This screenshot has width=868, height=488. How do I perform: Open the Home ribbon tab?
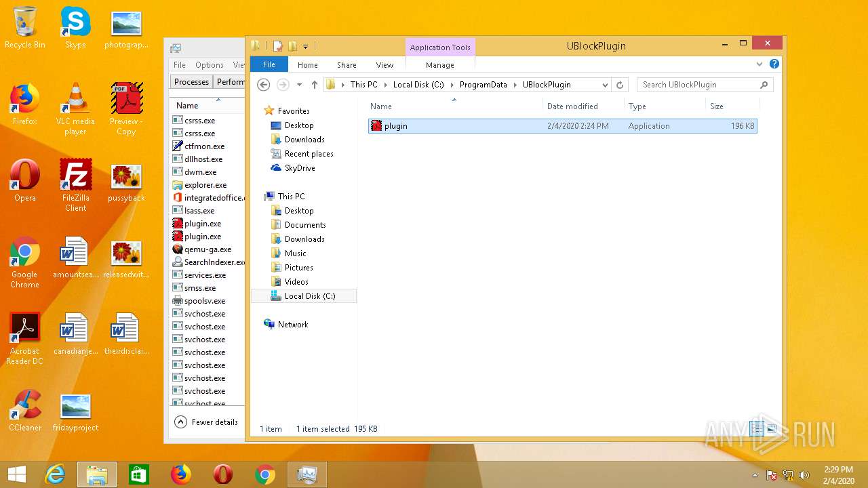[x=308, y=64]
